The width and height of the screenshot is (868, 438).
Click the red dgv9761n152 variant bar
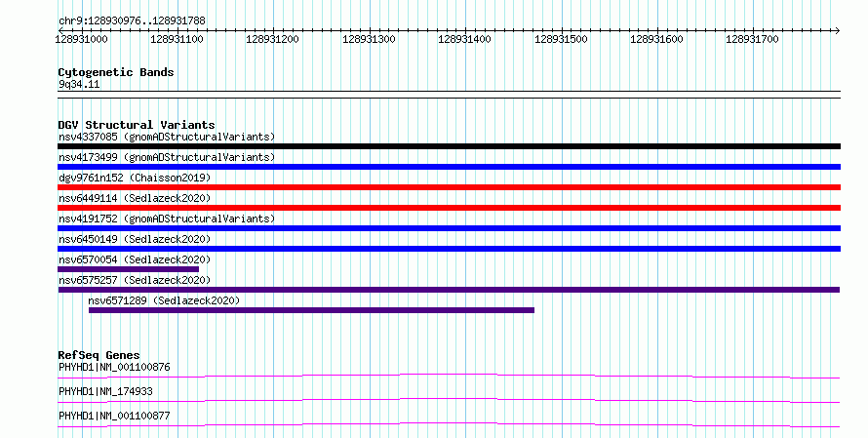pos(449,187)
